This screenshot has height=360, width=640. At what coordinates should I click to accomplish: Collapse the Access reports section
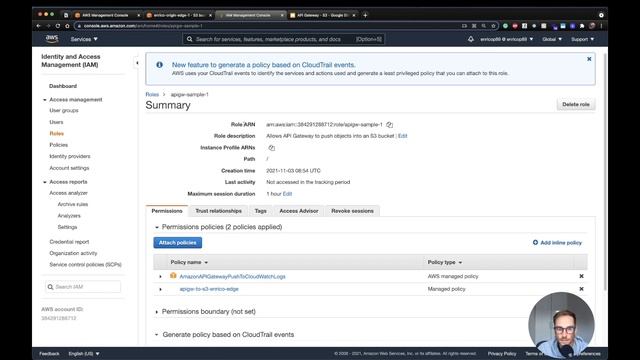click(x=45, y=182)
